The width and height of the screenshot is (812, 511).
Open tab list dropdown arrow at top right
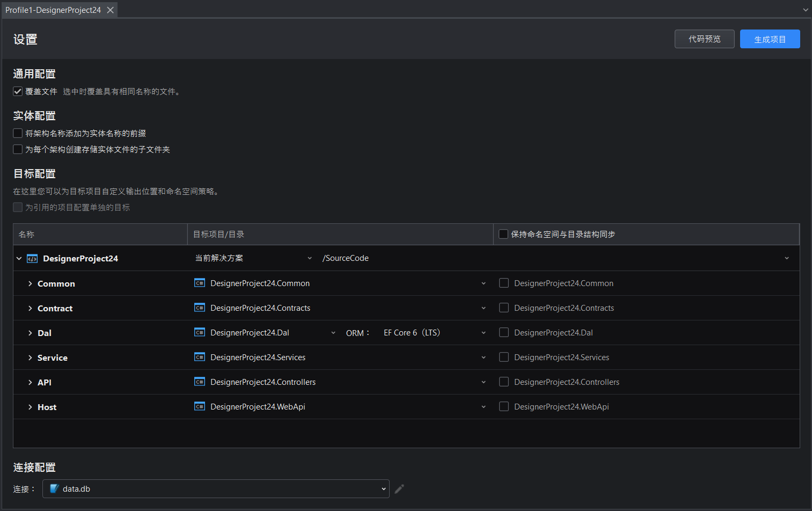[x=806, y=10]
